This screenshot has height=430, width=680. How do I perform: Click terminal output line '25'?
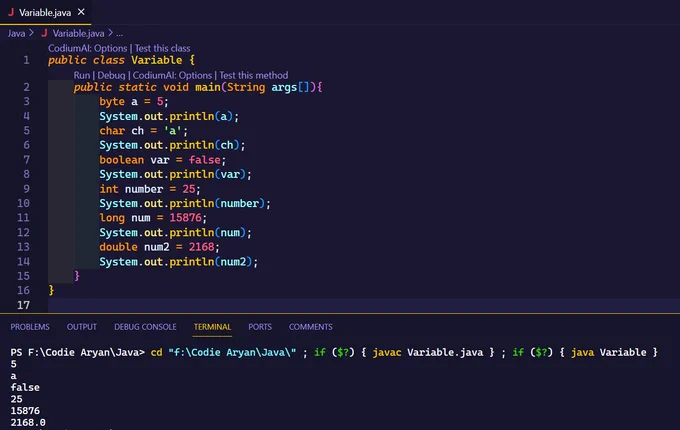pos(16,399)
